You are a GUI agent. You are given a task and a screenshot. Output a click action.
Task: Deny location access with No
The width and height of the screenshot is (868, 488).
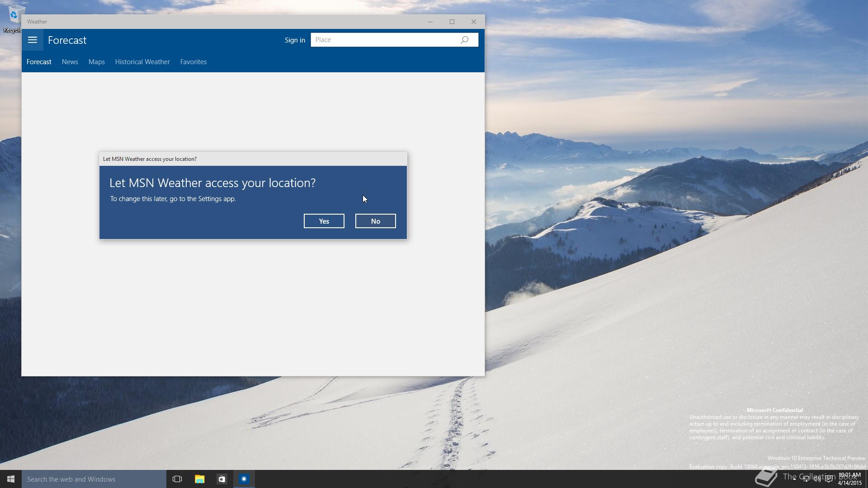tap(375, 221)
